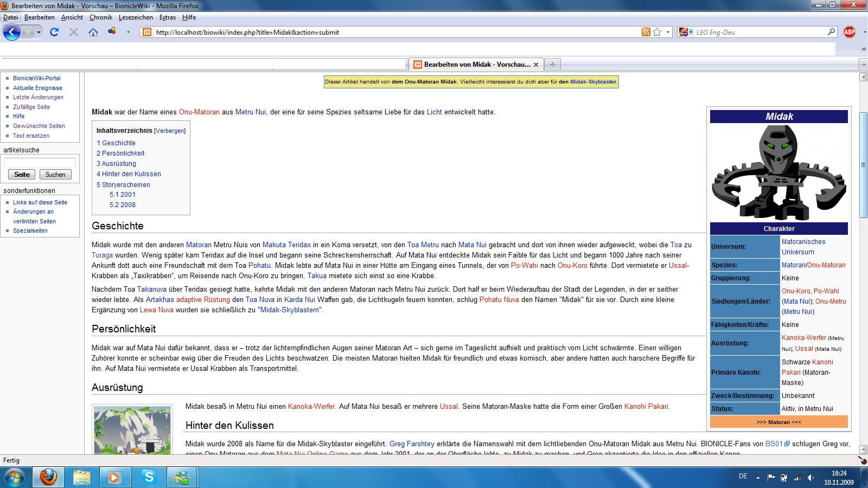Click the Home icon in the toolbar
The image size is (868, 488).
[93, 32]
